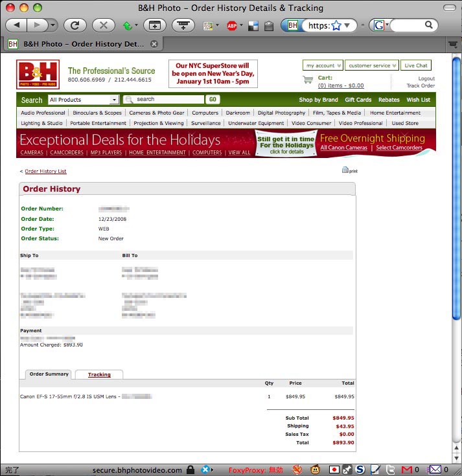Open a new tab with the toolbar button
The width and height of the screenshot is (462, 476).
click(155, 25)
